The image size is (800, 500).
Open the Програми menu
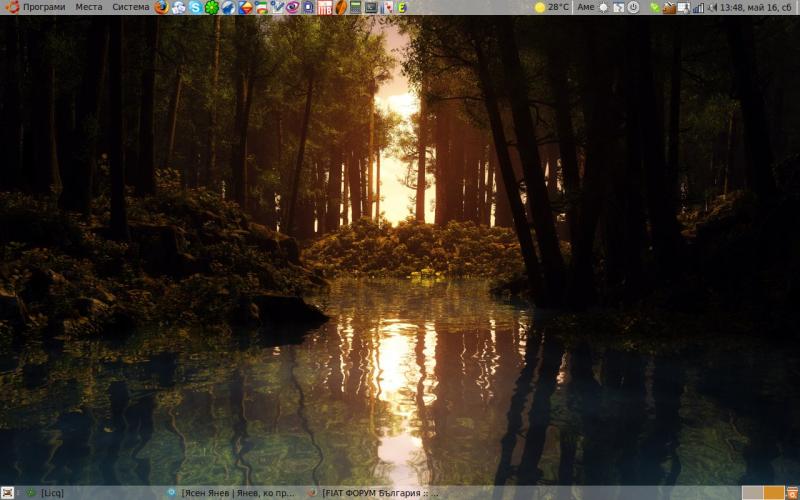[44, 7]
